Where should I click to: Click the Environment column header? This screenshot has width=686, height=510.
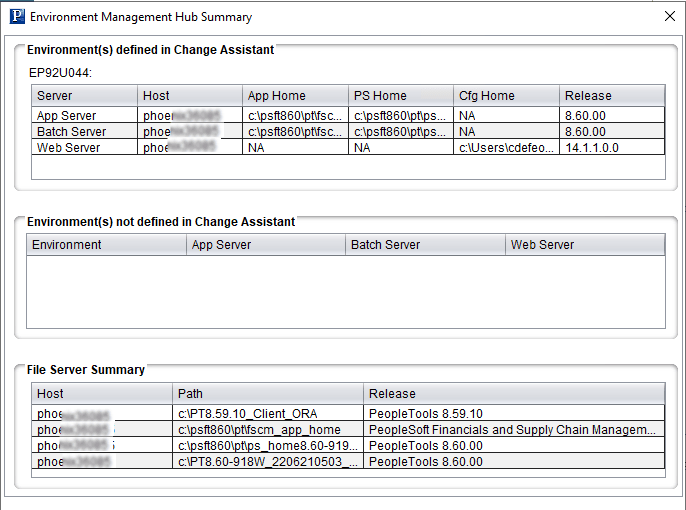[106, 245]
